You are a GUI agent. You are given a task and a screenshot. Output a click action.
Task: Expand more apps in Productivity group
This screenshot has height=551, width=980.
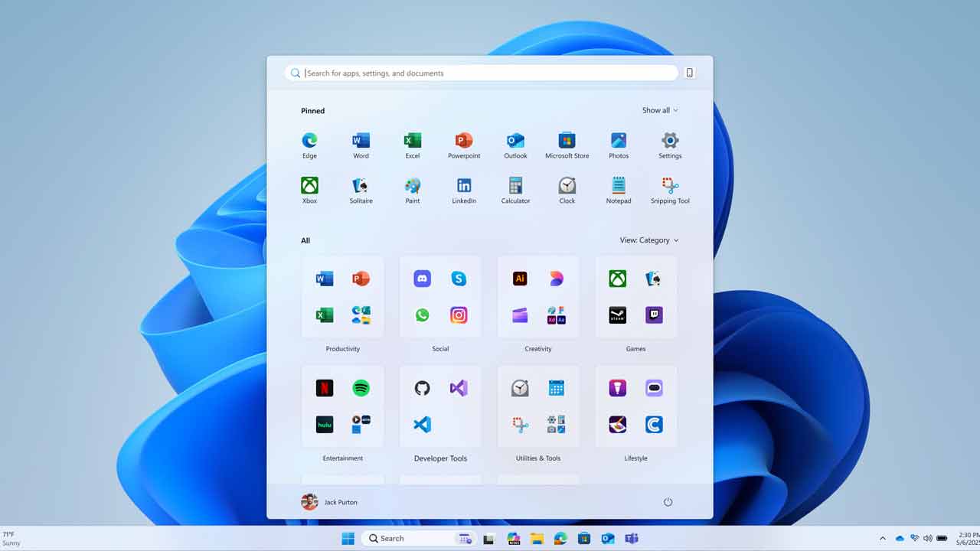[x=361, y=315]
